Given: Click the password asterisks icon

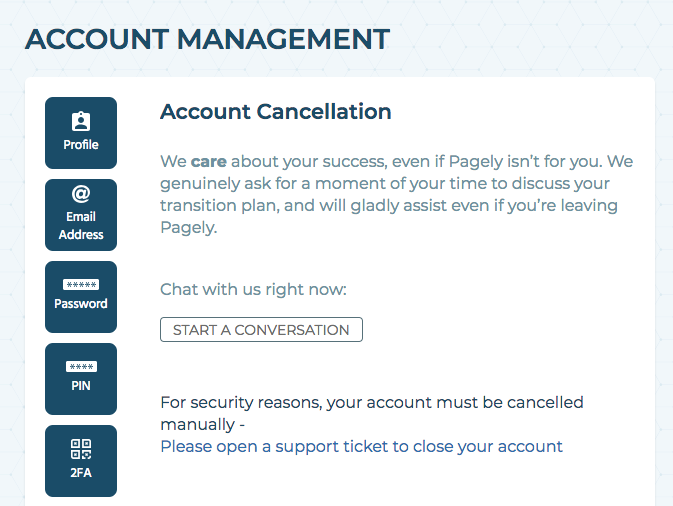Looking at the screenshot, I should pyautogui.click(x=81, y=285).
